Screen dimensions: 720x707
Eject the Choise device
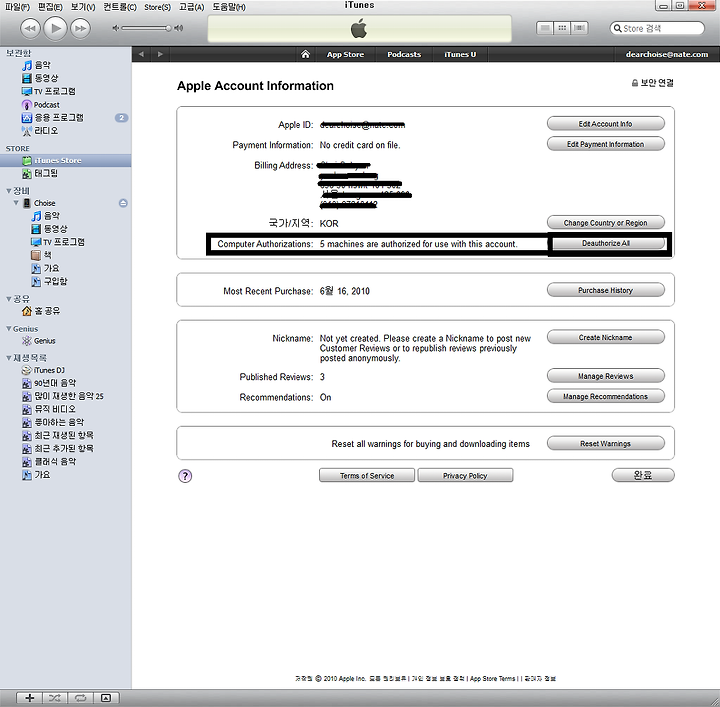(123, 203)
